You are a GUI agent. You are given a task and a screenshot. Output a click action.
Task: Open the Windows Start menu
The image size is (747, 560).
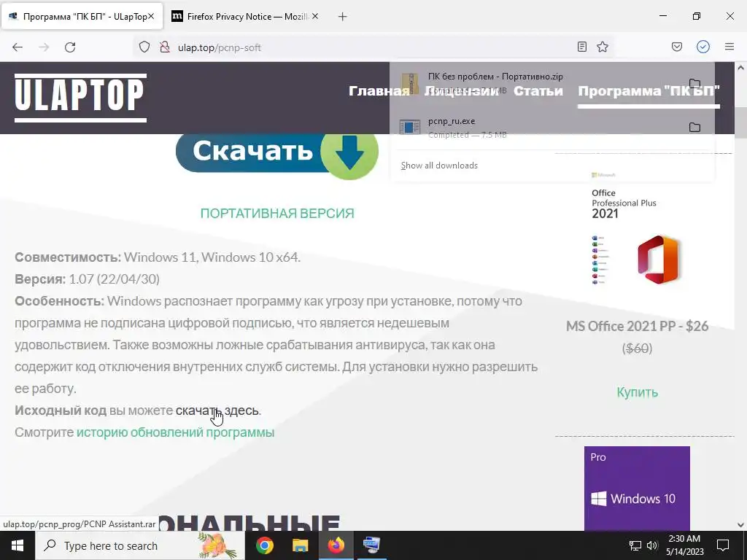coord(18,545)
